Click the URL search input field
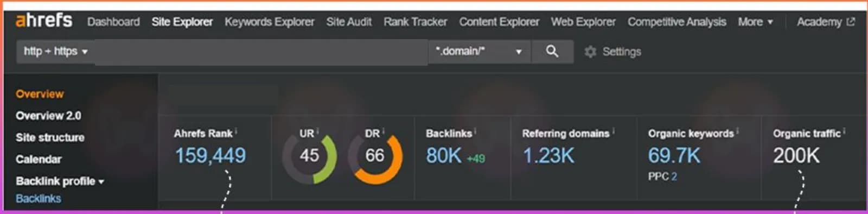Viewport: 868px width, 214px height. click(x=261, y=52)
